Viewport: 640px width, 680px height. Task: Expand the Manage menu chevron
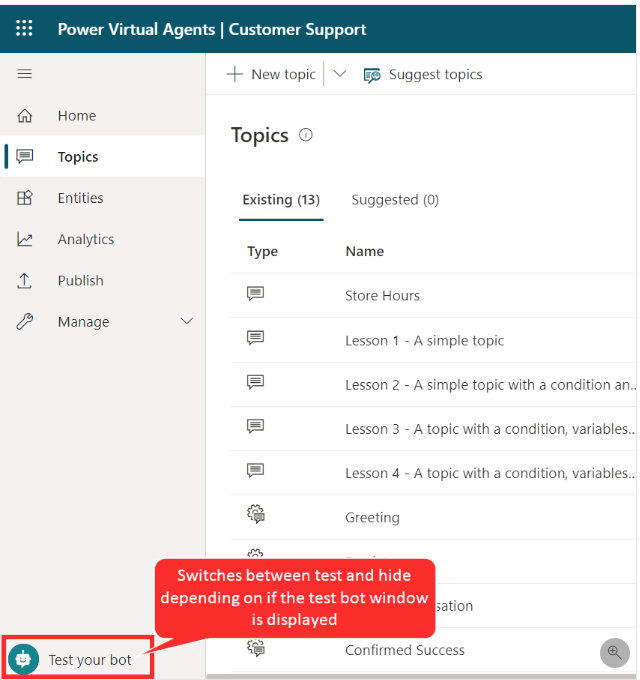187,321
